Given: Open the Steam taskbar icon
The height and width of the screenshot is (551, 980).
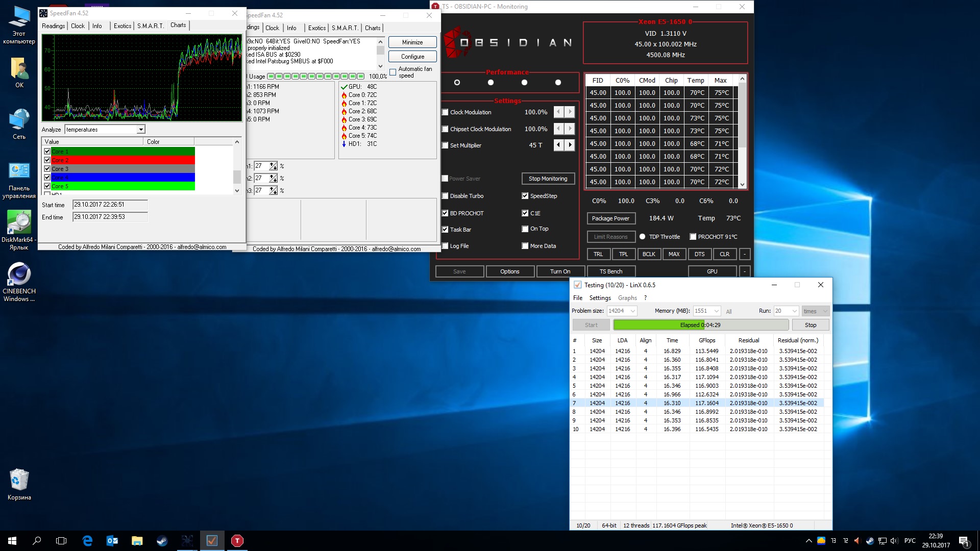Looking at the screenshot, I should tap(162, 541).
